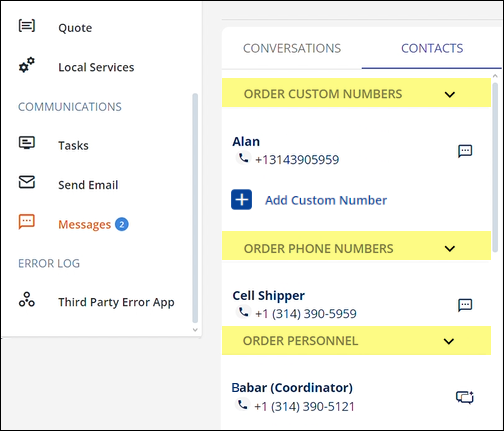Click phone icon next to Alan's number

coord(244,158)
